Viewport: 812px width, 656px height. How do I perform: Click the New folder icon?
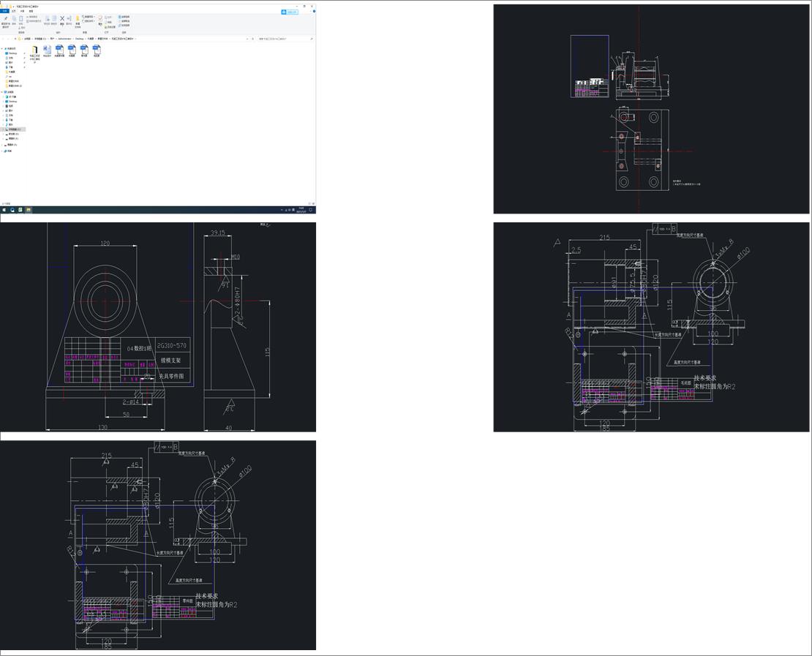[x=78, y=20]
